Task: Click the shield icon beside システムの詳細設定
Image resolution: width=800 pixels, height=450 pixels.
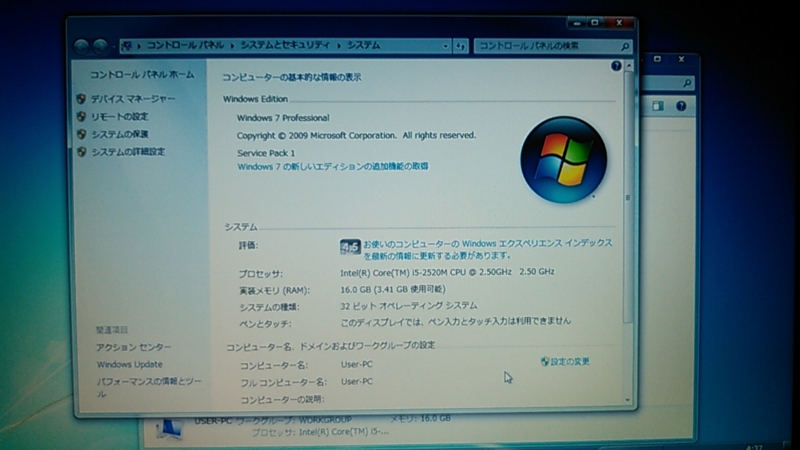Action: point(81,152)
